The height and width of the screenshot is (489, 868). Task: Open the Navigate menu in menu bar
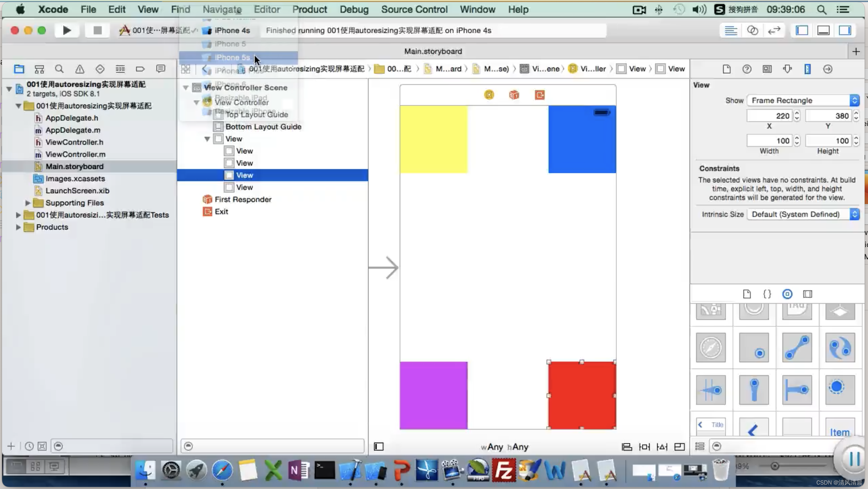(222, 9)
